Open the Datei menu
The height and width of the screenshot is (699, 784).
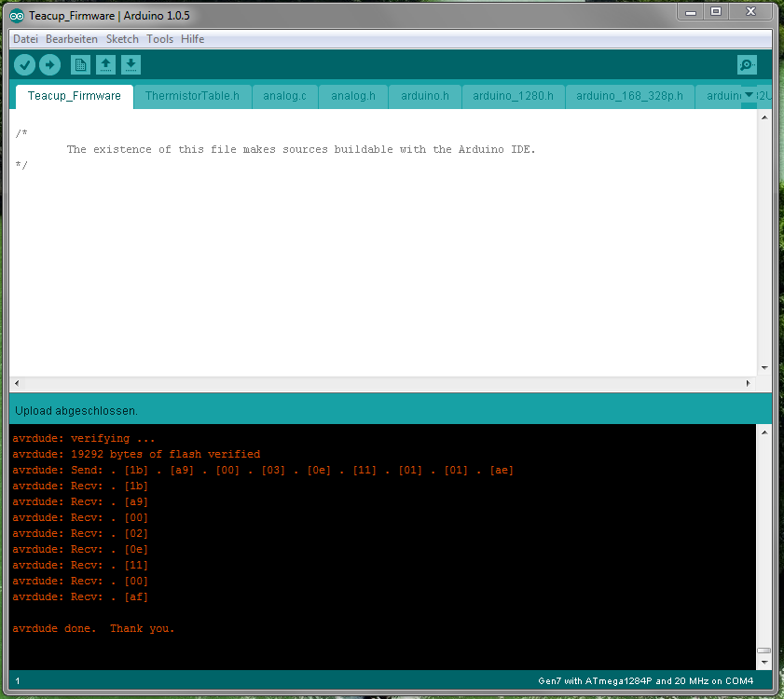click(x=26, y=39)
